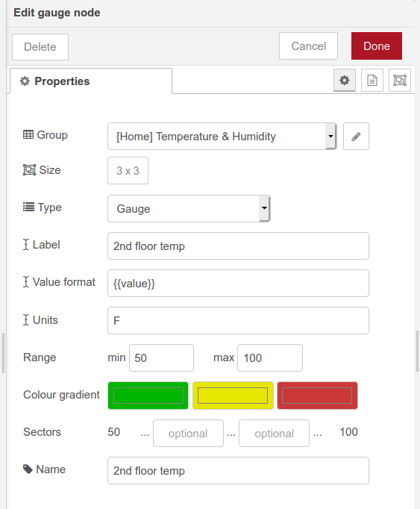Select the Range max field

pyautogui.click(x=270, y=358)
